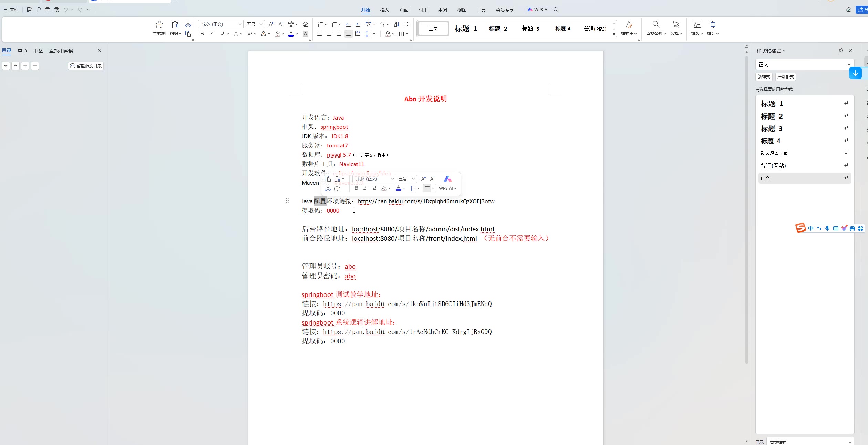
Task: Click the blue download arrow button
Action: tap(856, 73)
